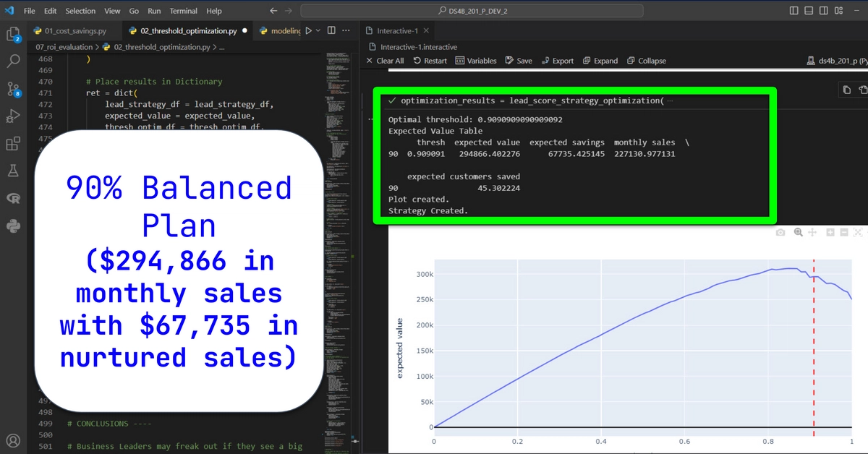
Task: Click Clear All in interactive toolbar
Action: pos(385,61)
